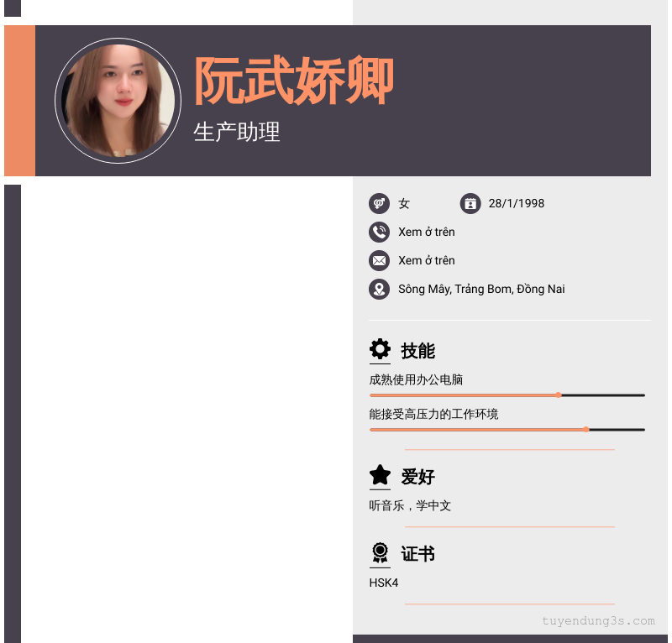Click the gear icon beside 技能
The width and height of the screenshot is (672, 643).
pyautogui.click(x=380, y=349)
